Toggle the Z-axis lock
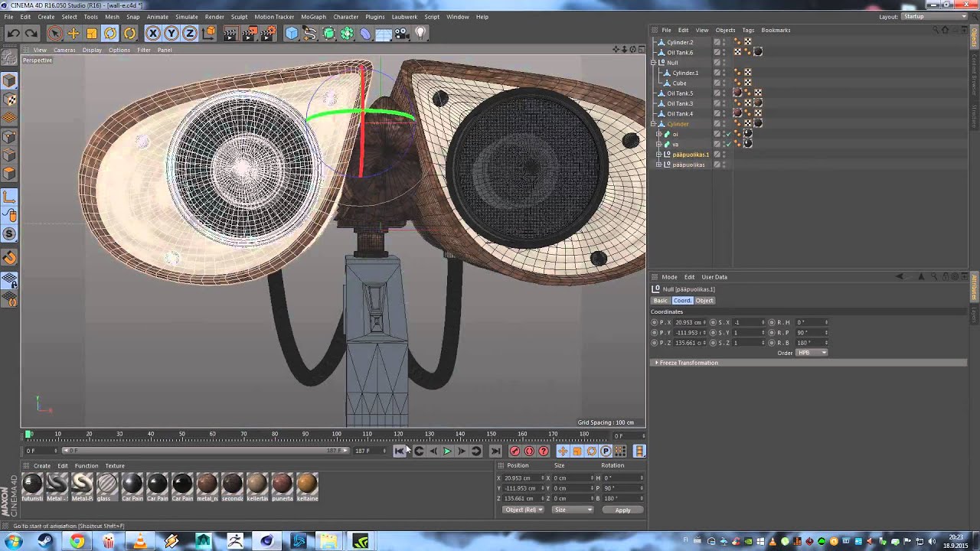This screenshot has height=551, width=980. [x=190, y=33]
